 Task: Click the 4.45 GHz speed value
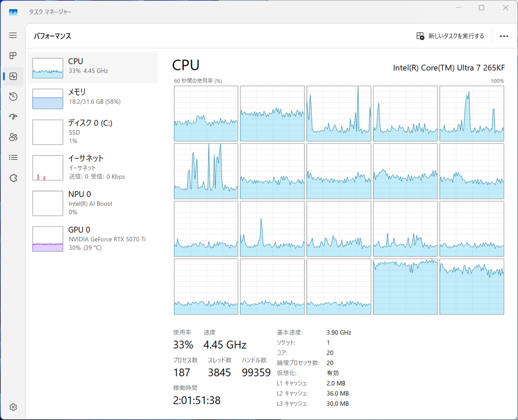click(225, 345)
